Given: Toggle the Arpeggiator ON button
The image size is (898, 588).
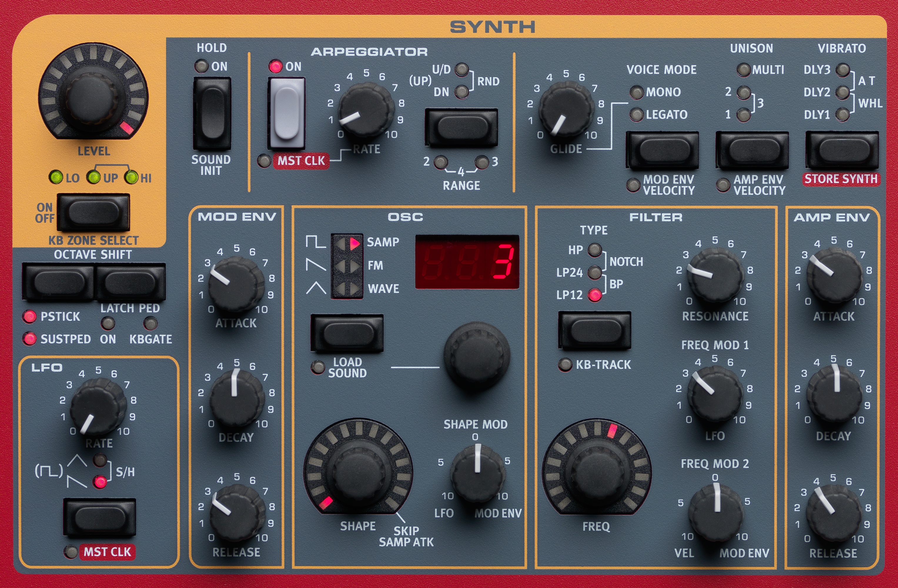Looking at the screenshot, I should pos(286,113).
